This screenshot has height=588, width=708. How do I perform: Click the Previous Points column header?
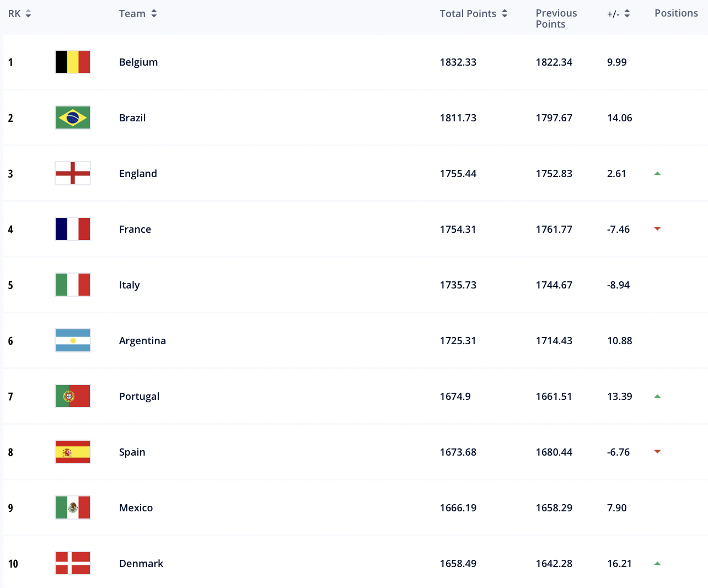click(556, 19)
